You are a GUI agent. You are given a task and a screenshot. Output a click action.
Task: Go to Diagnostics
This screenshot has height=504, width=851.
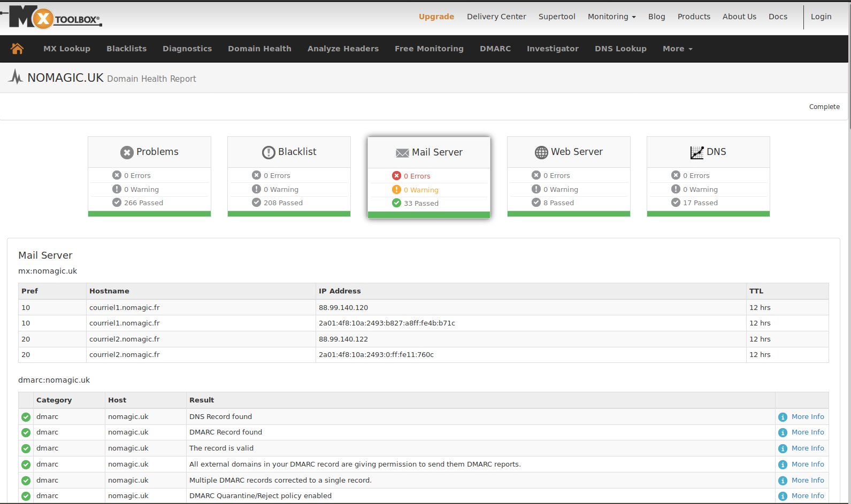[187, 49]
